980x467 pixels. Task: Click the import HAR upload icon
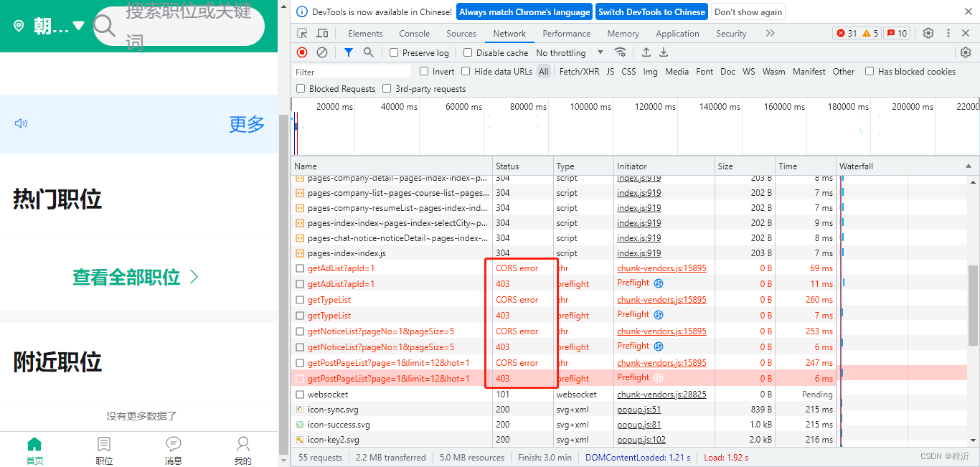(646, 52)
